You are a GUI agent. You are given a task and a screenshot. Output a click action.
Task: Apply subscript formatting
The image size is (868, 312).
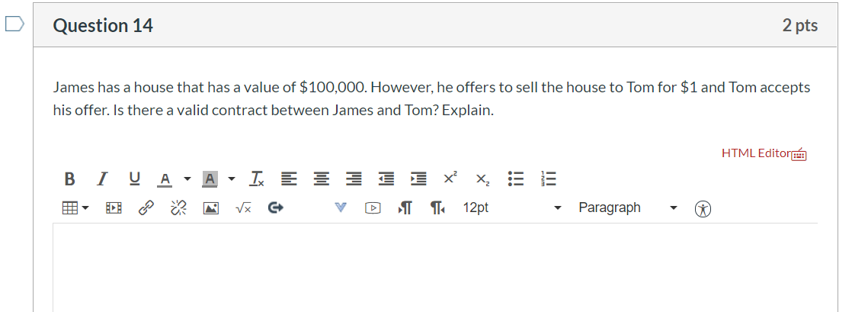pyautogui.click(x=482, y=179)
